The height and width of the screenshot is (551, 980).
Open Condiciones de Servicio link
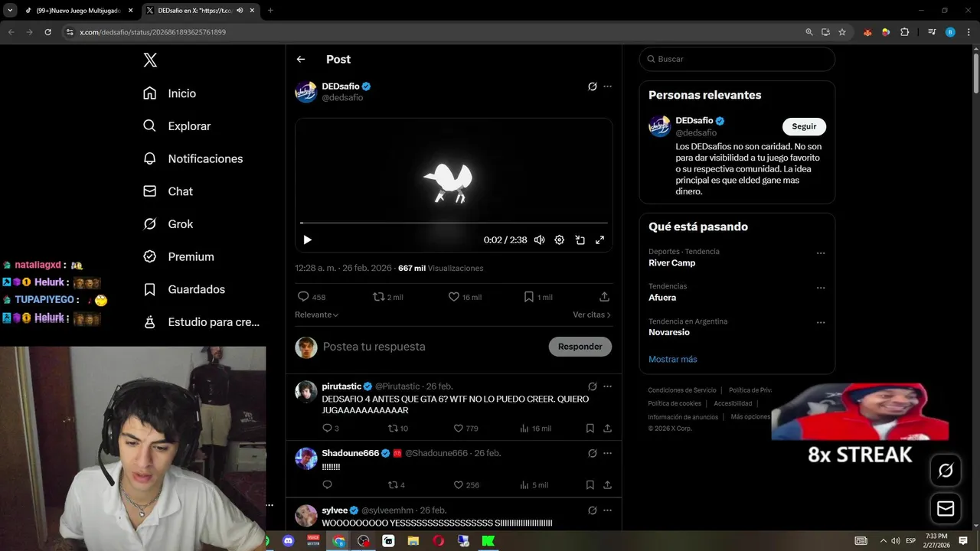(681, 390)
